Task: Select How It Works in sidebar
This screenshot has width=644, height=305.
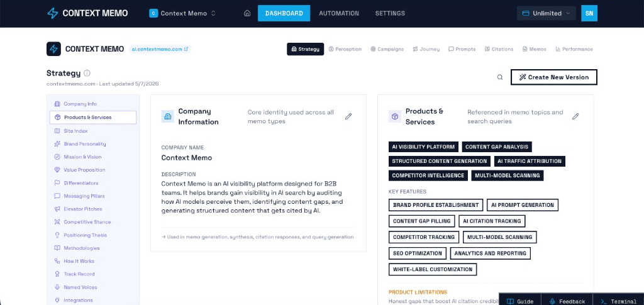Action: (x=93, y=261)
